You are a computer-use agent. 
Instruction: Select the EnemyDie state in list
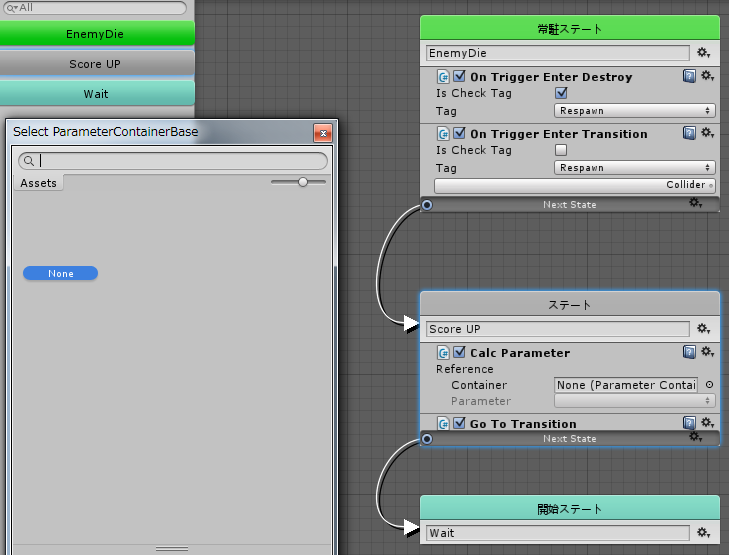(95, 34)
